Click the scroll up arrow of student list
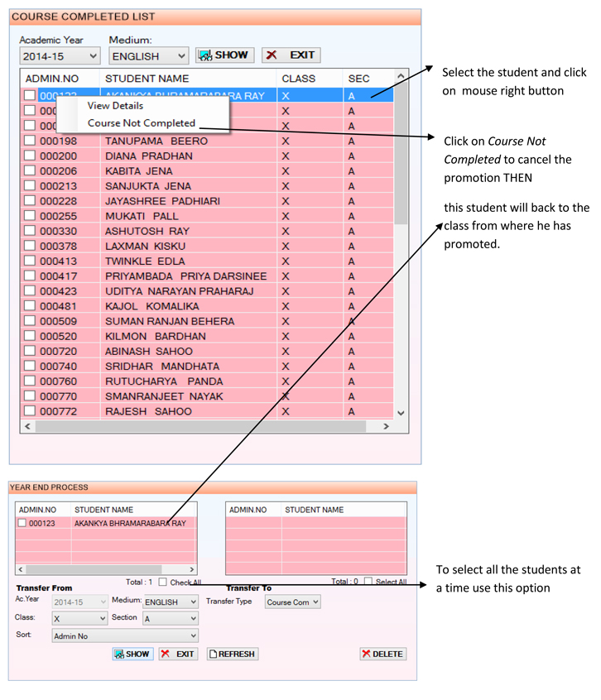 (x=401, y=76)
